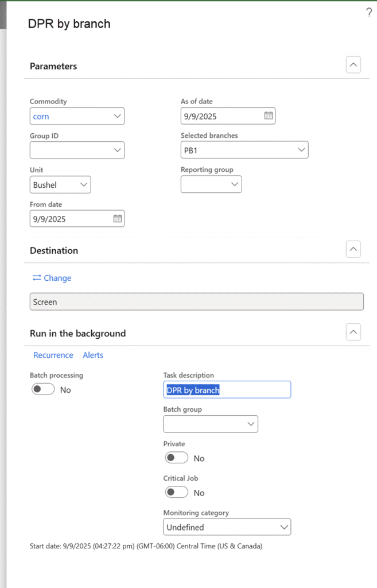Open the As of date calendar picker

(268, 116)
